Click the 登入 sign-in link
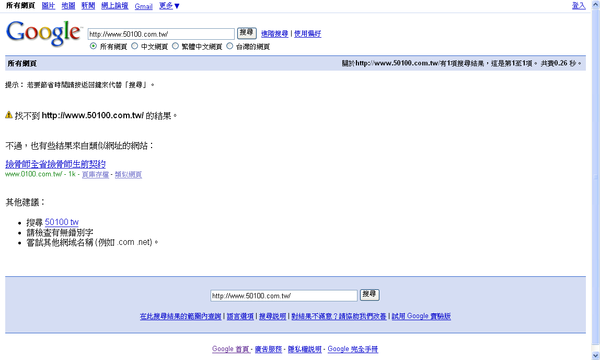 tap(579, 6)
